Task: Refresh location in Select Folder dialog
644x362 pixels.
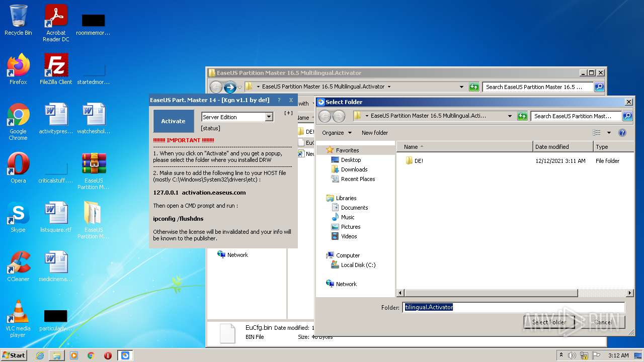Action: [522, 116]
